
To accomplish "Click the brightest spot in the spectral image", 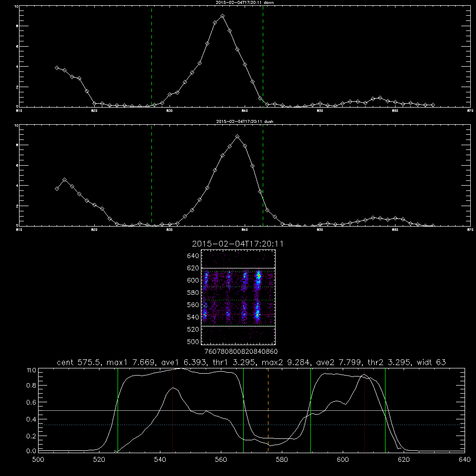I will 258,276.
